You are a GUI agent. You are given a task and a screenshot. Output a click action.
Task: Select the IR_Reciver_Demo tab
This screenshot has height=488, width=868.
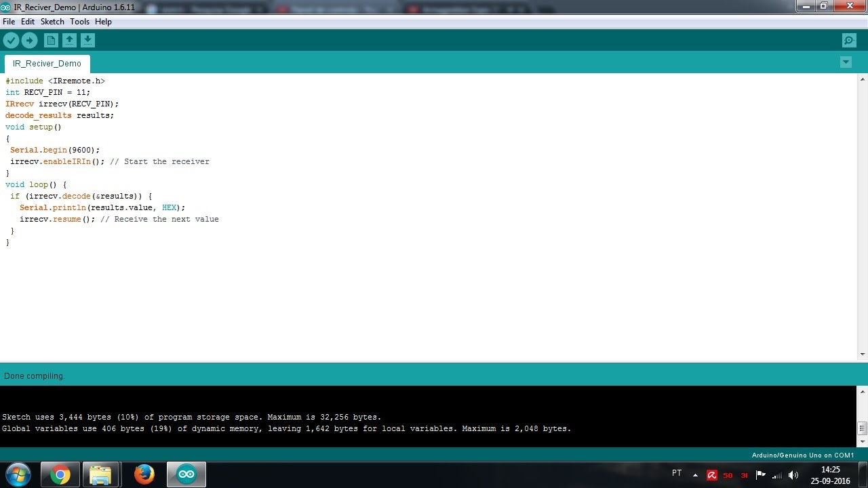tap(47, 64)
